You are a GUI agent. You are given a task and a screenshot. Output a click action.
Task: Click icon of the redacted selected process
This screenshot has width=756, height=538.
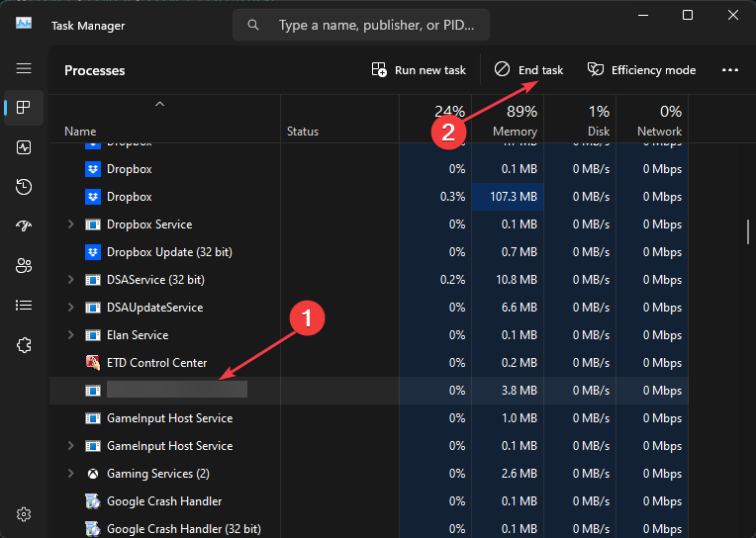(x=93, y=391)
